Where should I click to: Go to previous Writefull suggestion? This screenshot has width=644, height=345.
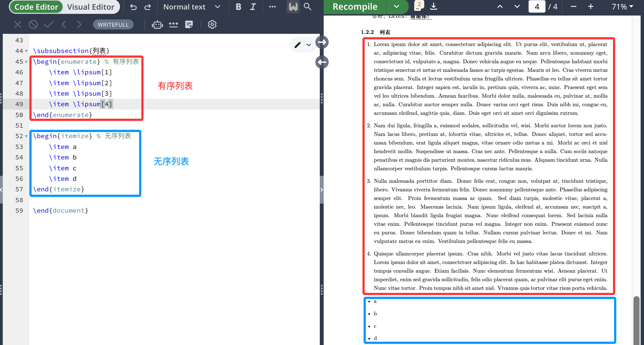click(x=64, y=24)
